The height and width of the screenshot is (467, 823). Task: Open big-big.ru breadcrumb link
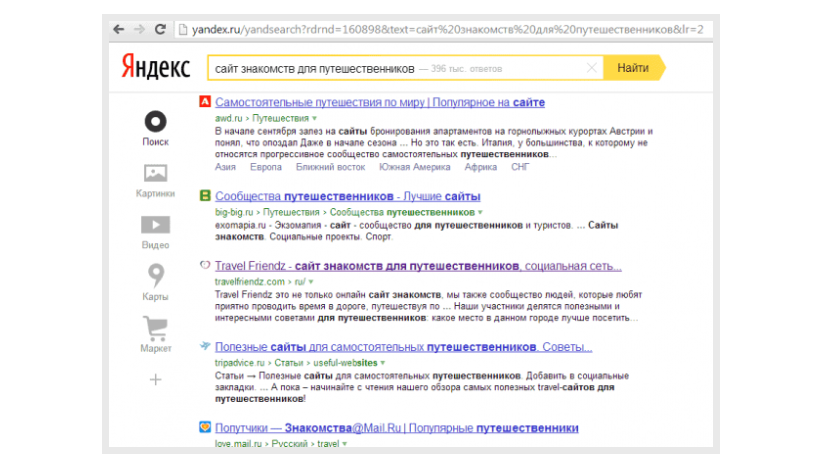pos(234,213)
